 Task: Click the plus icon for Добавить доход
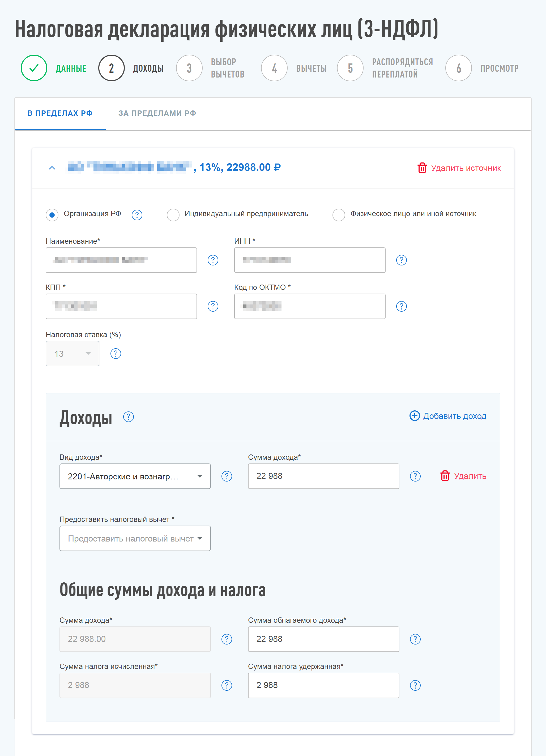pos(415,416)
